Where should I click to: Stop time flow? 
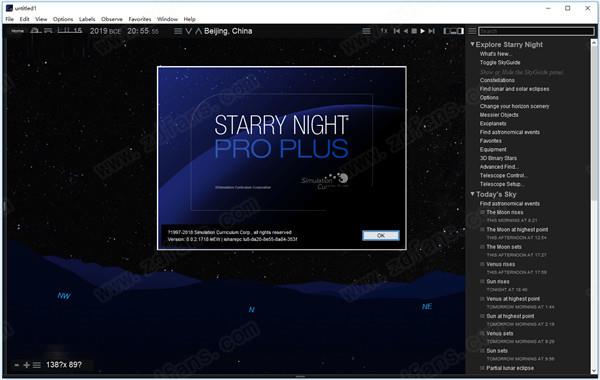click(x=414, y=31)
